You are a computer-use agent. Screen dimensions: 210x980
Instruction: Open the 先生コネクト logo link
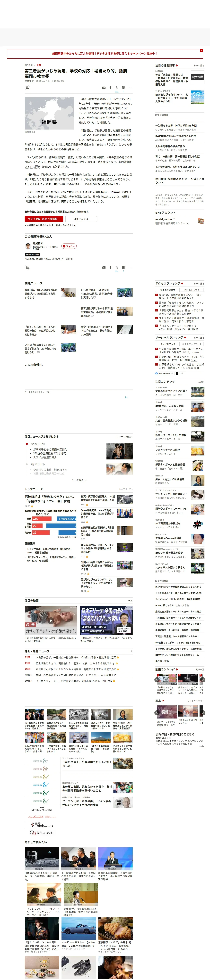[42, 833]
